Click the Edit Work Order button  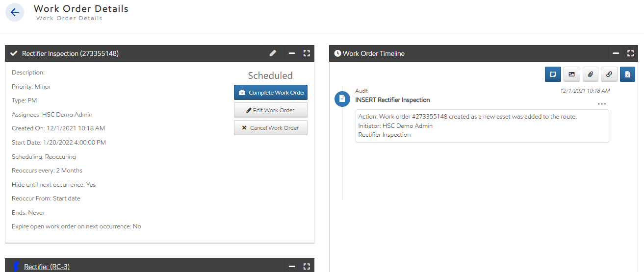point(271,110)
